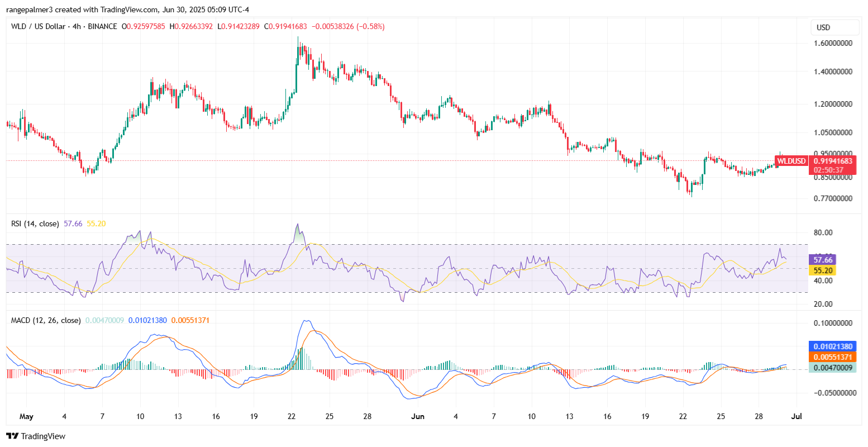
Task: Click the 0.77000000 price axis label
Action: click(832, 198)
